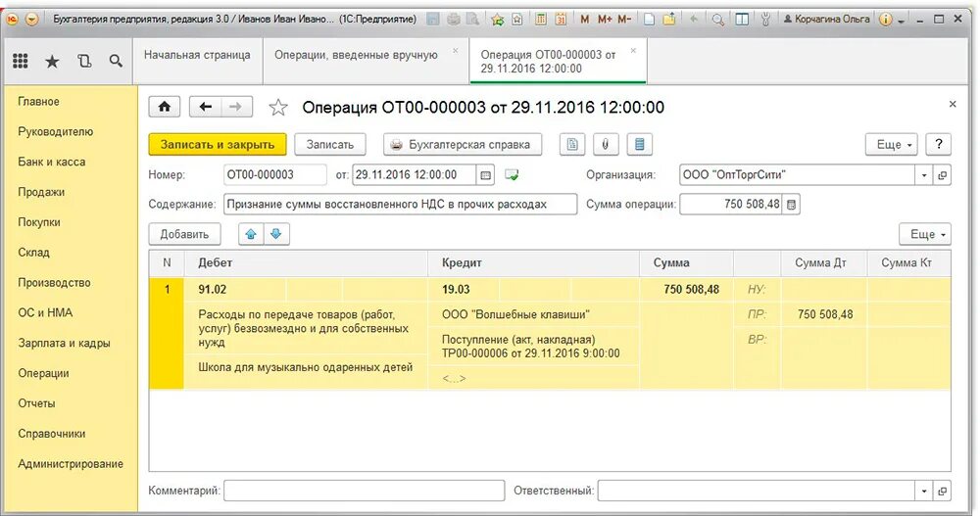Open the Зарплата и кадры section
The image size is (980, 516).
click(64, 343)
